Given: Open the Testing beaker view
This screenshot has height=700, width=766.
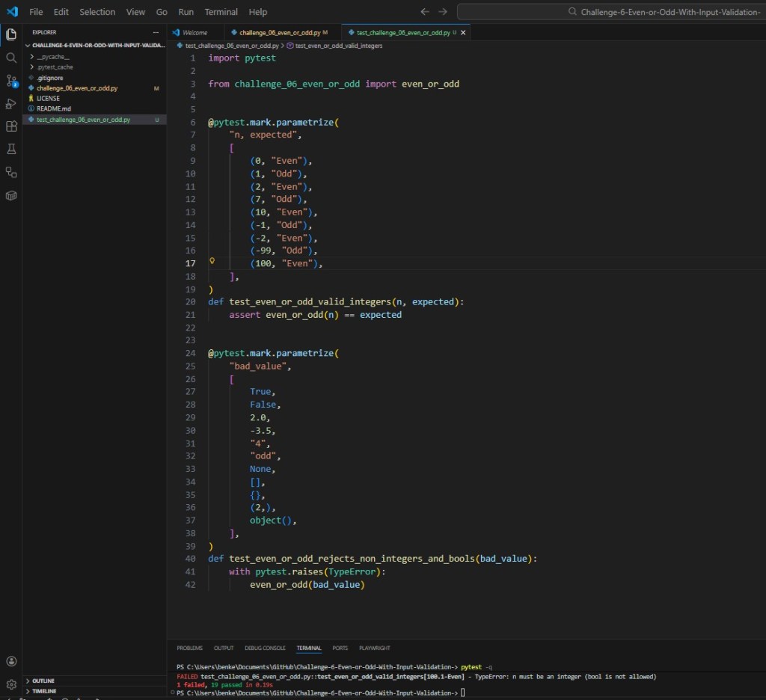Looking at the screenshot, I should coord(11,149).
